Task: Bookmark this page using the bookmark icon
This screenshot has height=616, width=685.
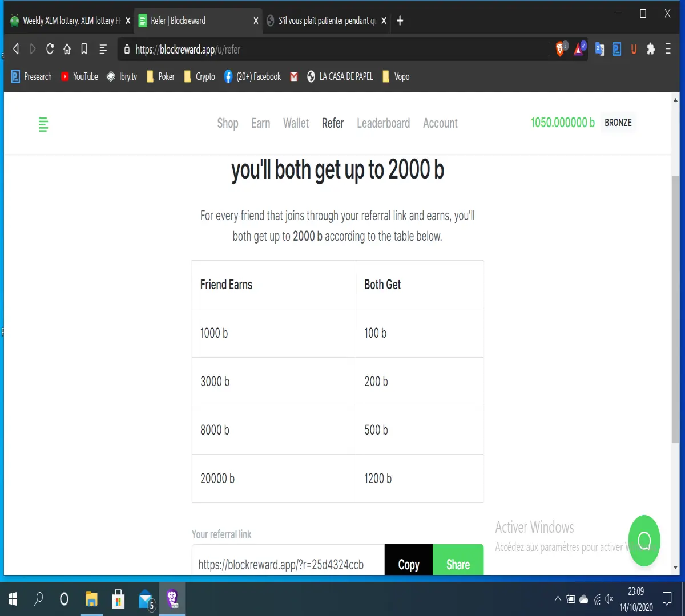Action: click(84, 50)
